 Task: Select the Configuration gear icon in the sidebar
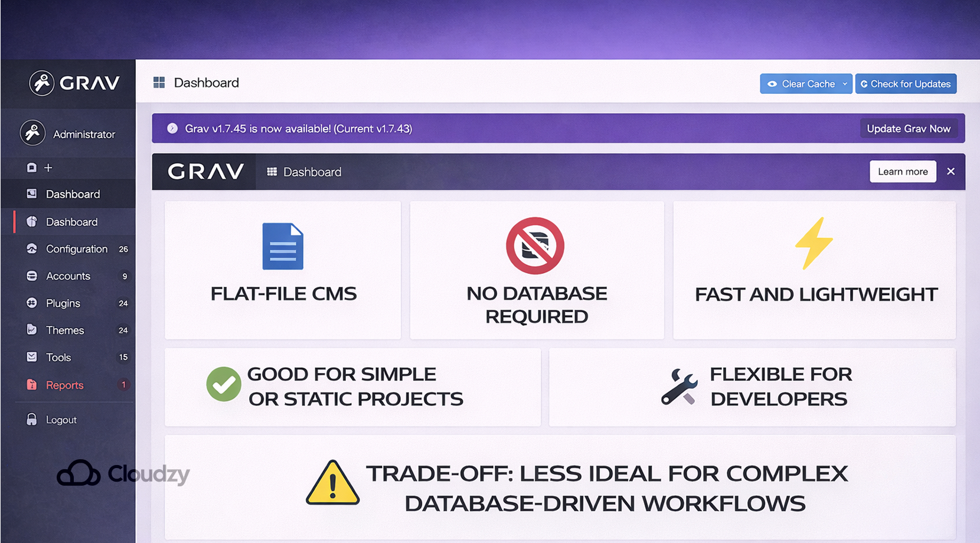point(32,248)
